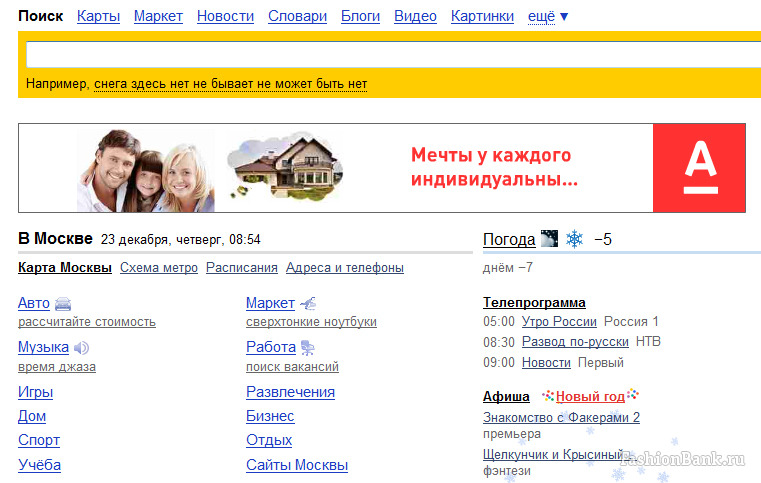Open the Бизнес link
The width and height of the screenshot is (761, 483).
pos(270,416)
